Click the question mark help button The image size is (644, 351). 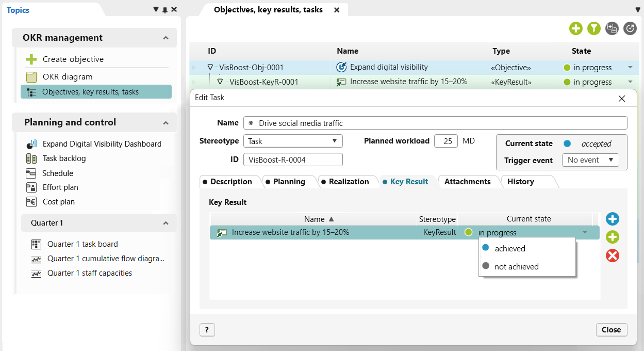pyautogui.click(x=207, y=330)
